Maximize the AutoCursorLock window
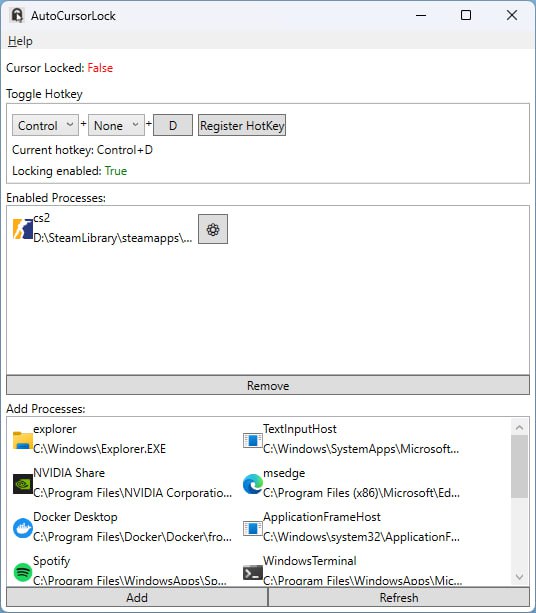Screen dimensions: 536x613 [466, 16]
